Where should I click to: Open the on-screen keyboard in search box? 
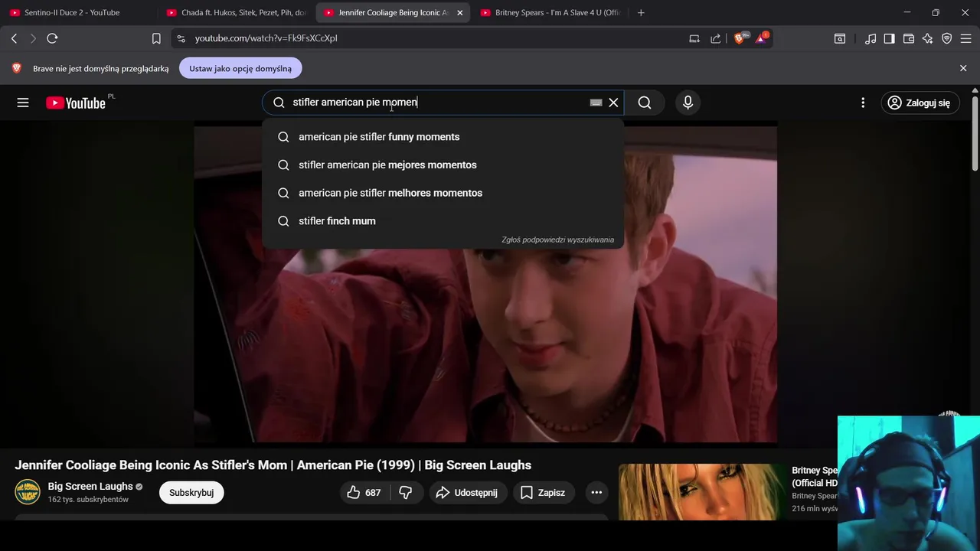pos(596,103)
